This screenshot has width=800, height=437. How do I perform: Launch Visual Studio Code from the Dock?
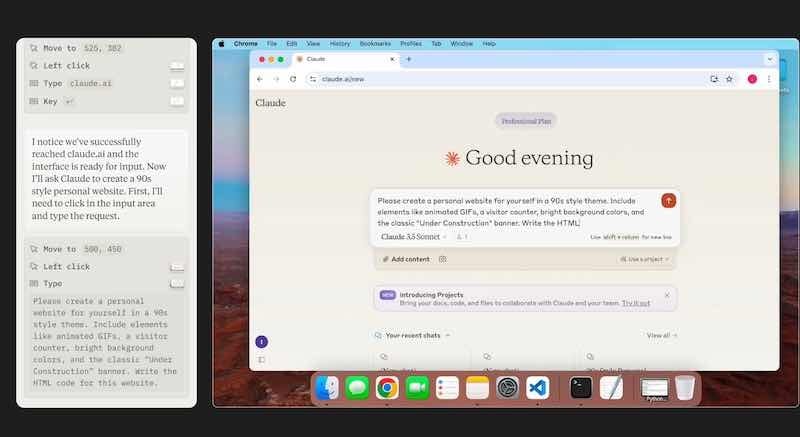coord(538,388)
